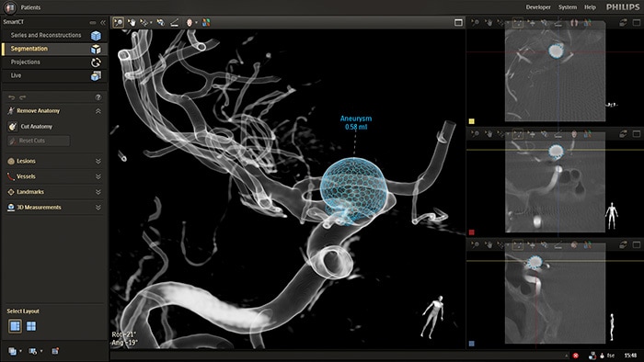Image resolution: width=644 pixels, height=362 pixels.
Task: Click the head orientation preset icon
Action: pyautogui.click(x=190, y=23)
